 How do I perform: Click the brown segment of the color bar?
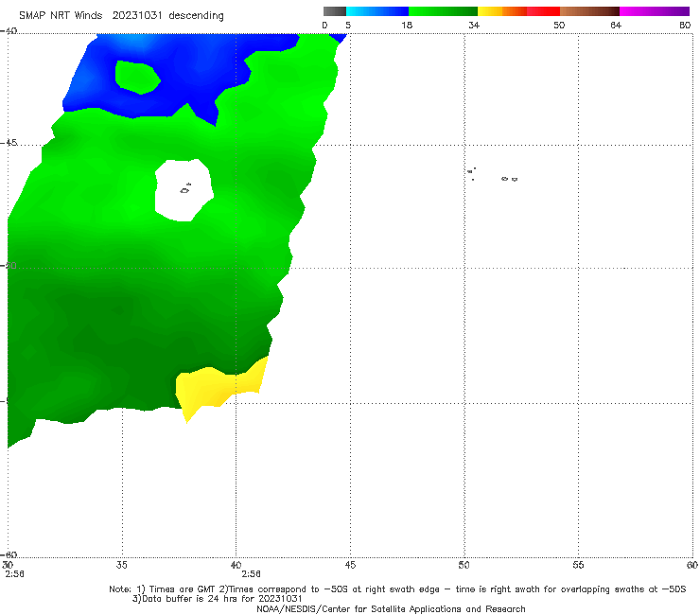click(589, 11)
